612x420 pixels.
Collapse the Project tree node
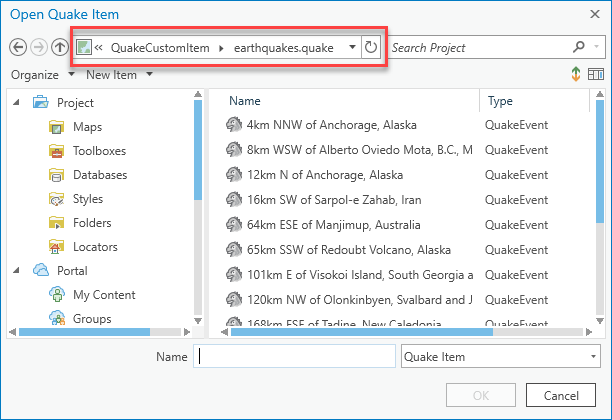pos(17,102)
